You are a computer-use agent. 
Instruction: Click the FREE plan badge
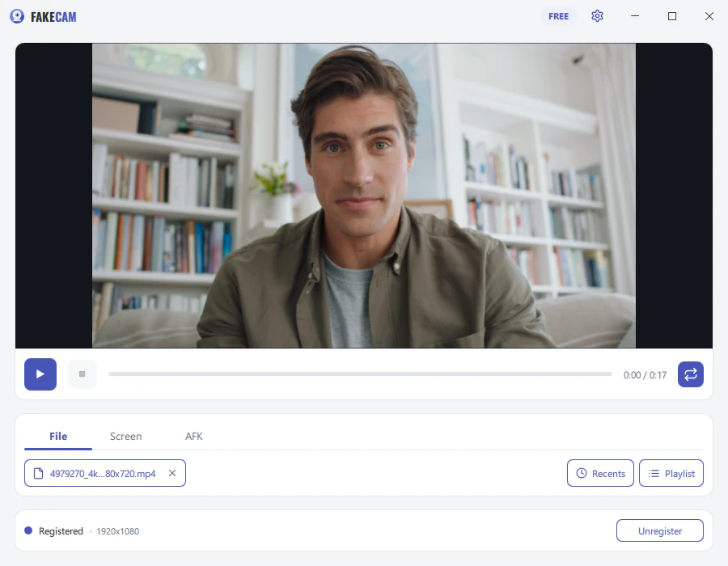pyautogui.click(x=558, y=16)
